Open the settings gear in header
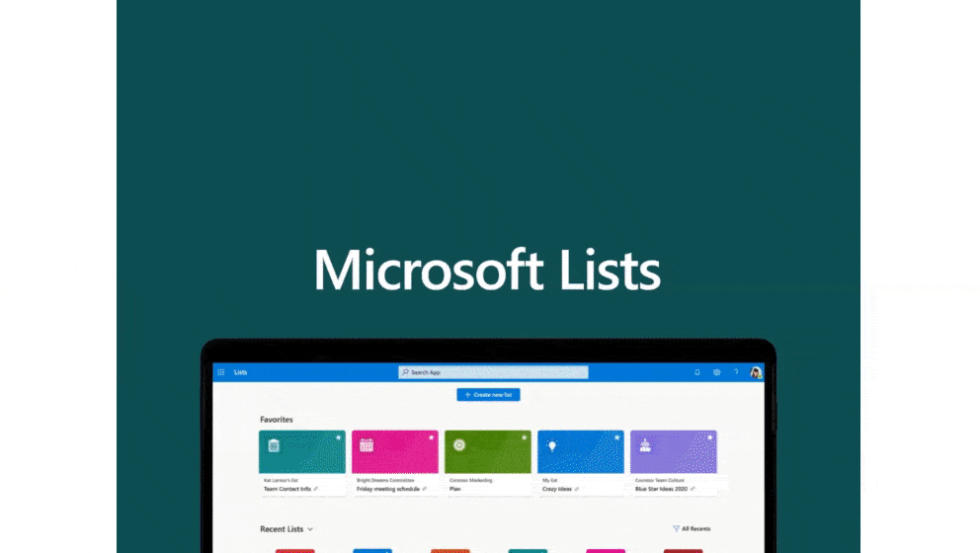Image resolution: width=980 pixels, height=553 pixels. coord(716,372)
